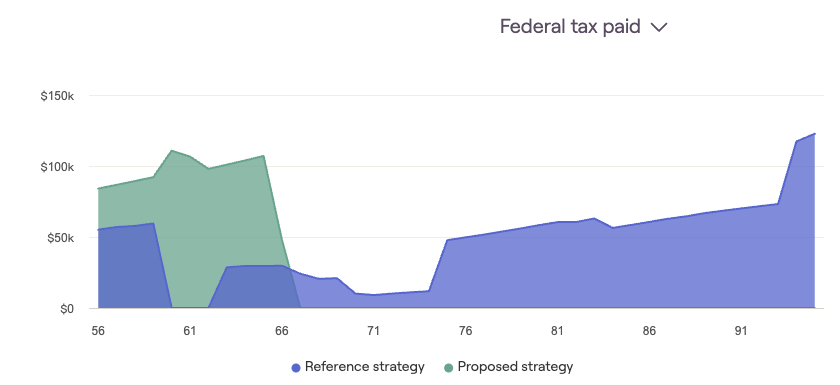Viewport: 840px width, 385px height.
Task: Click the chevron beside Federal tax paid
Action: tap(659, 27)
